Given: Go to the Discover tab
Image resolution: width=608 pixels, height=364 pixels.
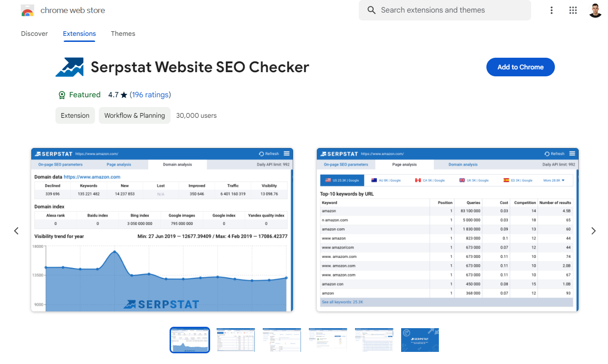Looking at the screenshot, I should point(34,34).
